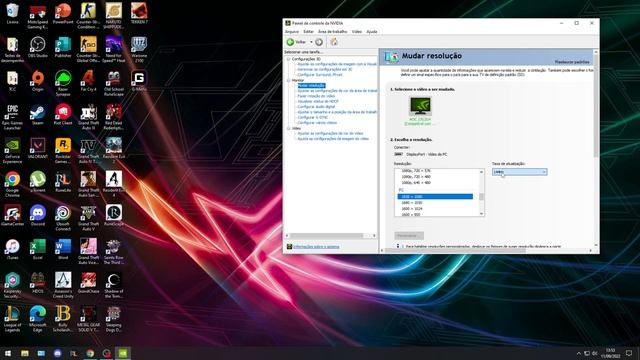The height and width of the screenshot is (360, 640).
Task: Open the GeForce Experience desktop icon
Action: [x=12, y=151]
